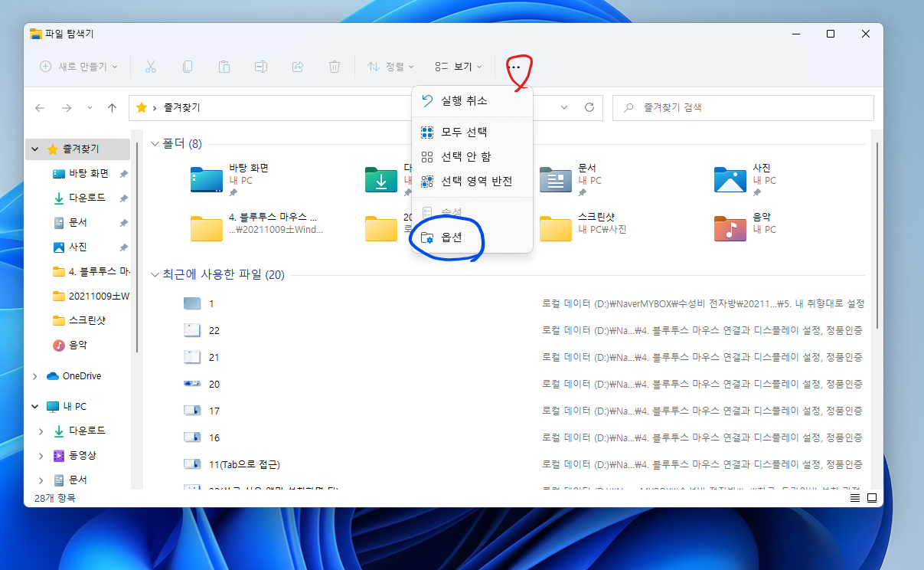Choose 선택 안 함 from menu
Image resolution: width=924 pixels, height=570 pixels.
coord(472,156)
